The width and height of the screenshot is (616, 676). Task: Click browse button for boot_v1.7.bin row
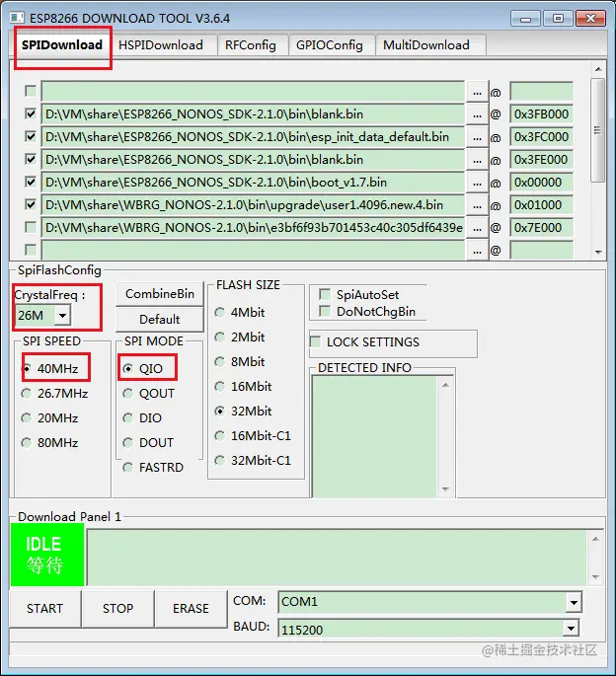coord(477,183)
